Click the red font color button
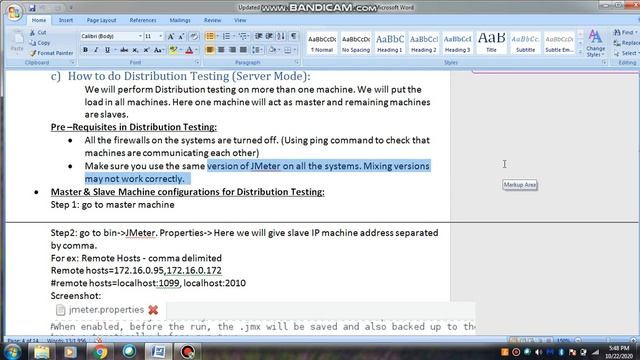This screenshot has width=640, height=360. [x=189, y=50]
